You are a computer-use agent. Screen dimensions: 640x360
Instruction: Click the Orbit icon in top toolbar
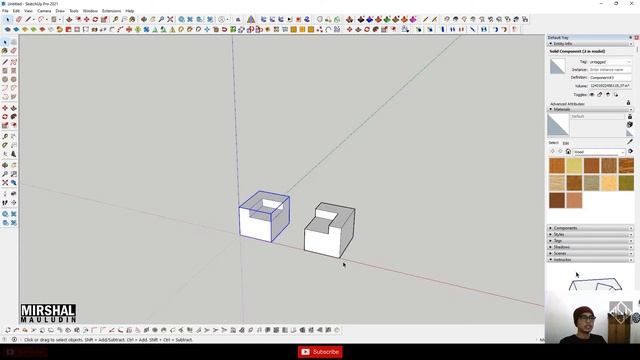tap(144, 19)
